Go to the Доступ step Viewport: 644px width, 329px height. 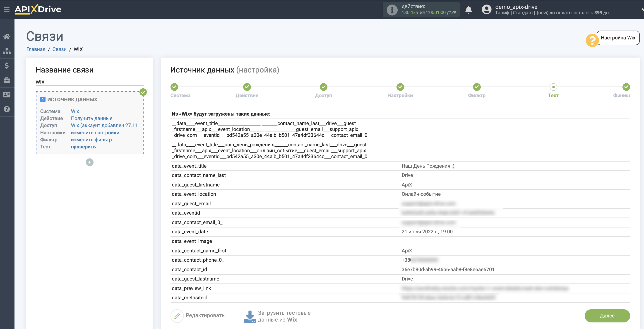pyautogui.click(x=324, y=87)
